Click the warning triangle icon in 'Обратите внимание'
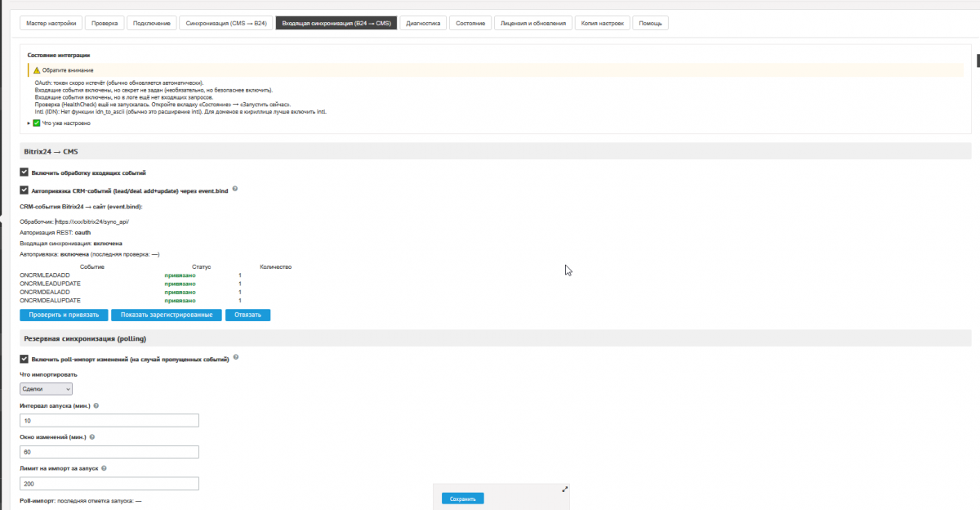The height and width of the screenshot is (510, 980). click(37, 70)
